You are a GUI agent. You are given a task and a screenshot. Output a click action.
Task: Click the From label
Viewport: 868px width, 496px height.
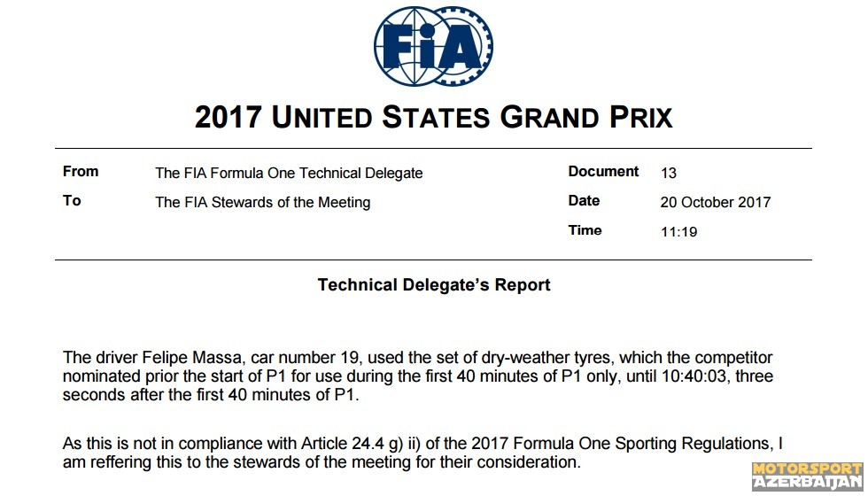pos(81,171)
